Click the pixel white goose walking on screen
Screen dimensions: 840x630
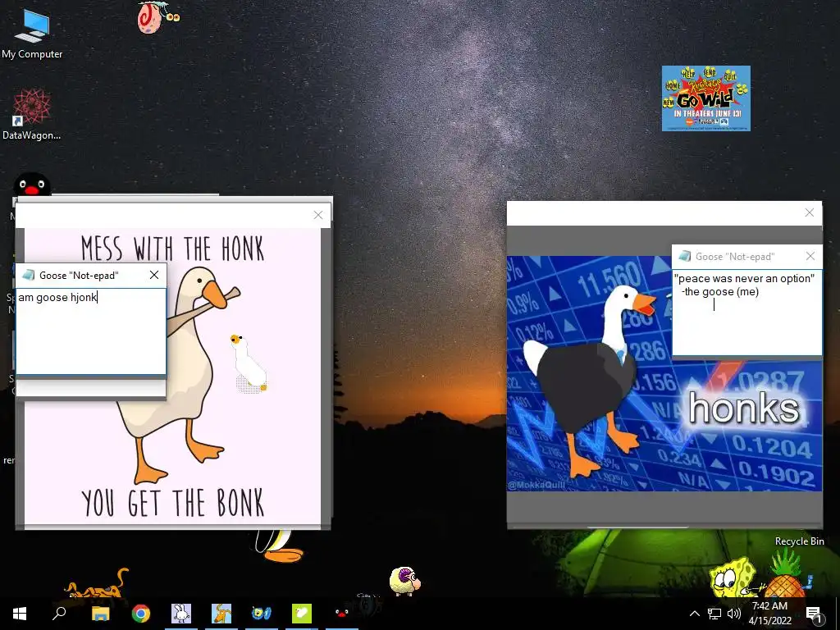[x=249, y=363]
